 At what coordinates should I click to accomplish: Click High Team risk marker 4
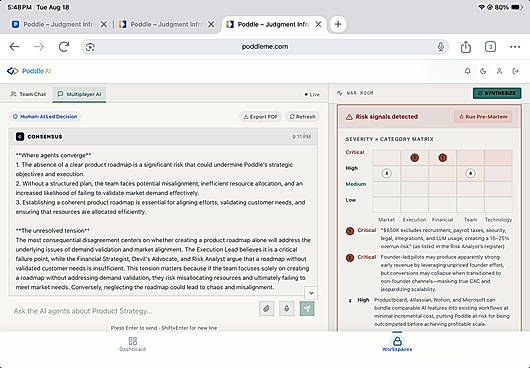tap(470, 173)
